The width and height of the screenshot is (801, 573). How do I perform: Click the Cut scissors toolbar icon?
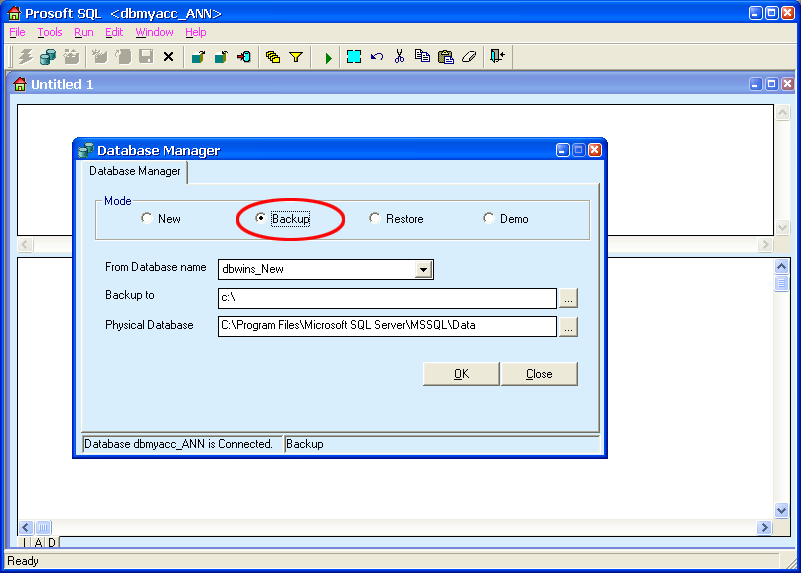coord(399,57)
